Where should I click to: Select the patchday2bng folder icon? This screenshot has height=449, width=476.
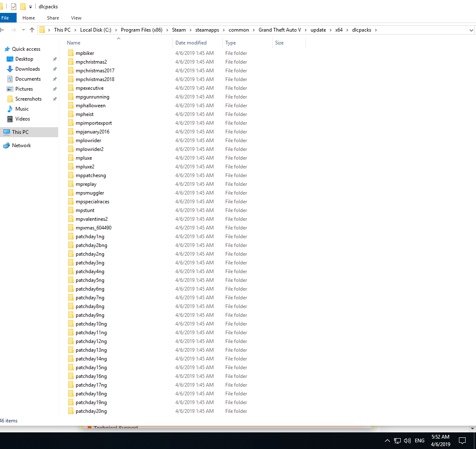coord(71,245)
